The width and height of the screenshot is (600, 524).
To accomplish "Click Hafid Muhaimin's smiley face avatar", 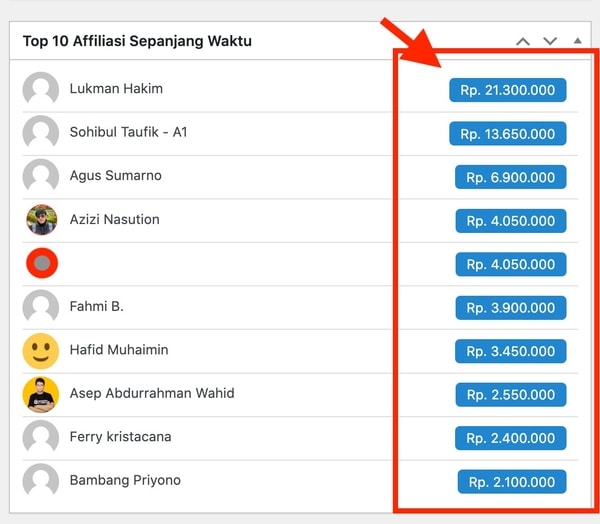I will [41, 351].
